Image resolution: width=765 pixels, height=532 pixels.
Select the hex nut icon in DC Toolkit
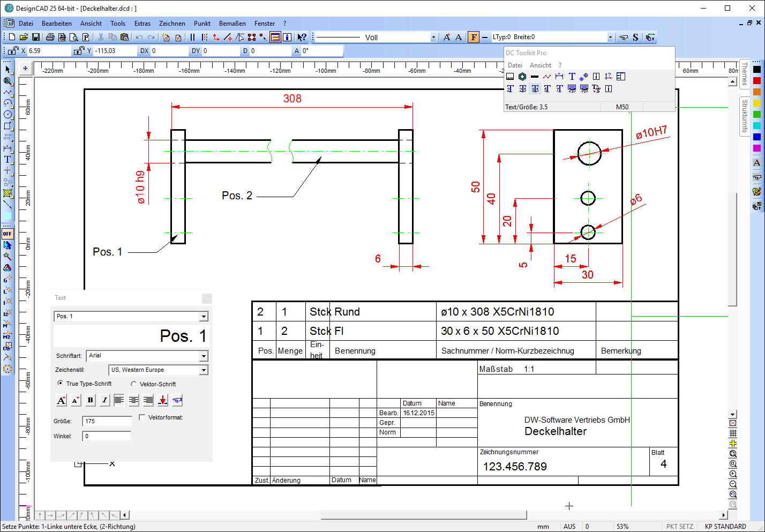coord(522,77)
